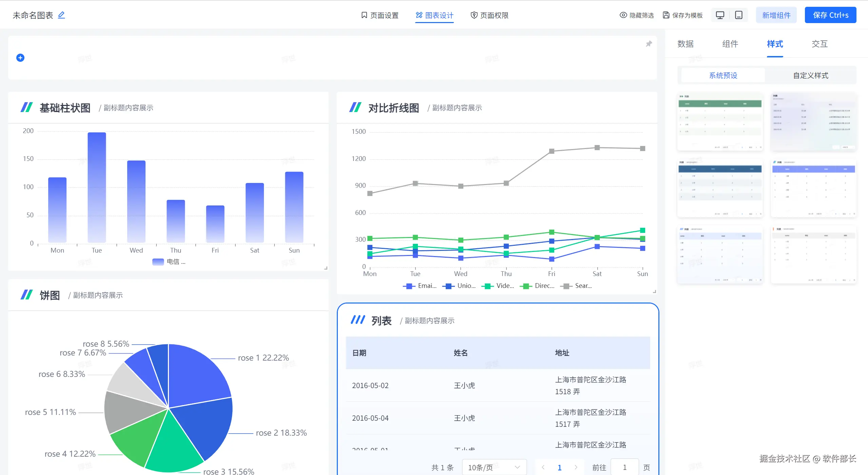The width and height of the screenshot is (868, 475).
Task: Open the 页面设置 tab
Action: point(380,15)
